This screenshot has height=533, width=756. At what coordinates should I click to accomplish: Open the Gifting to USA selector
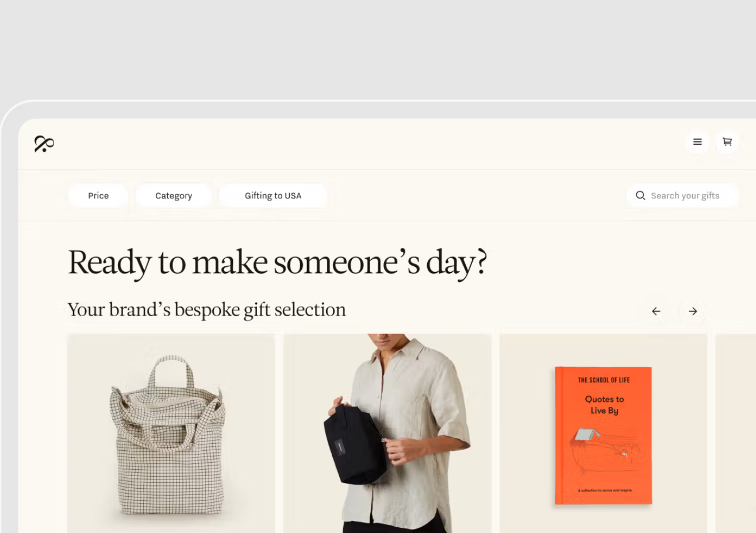point(273,195)
